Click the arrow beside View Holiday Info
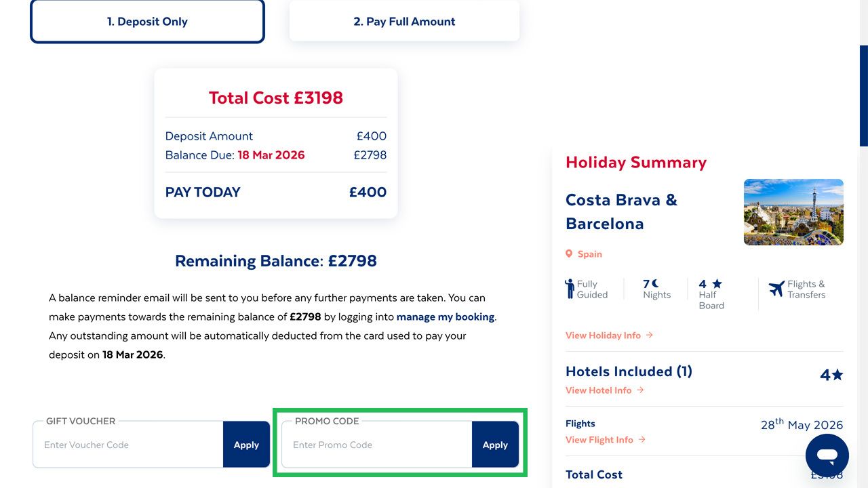The width and height of the screenshot is (868, 488). 650,335
